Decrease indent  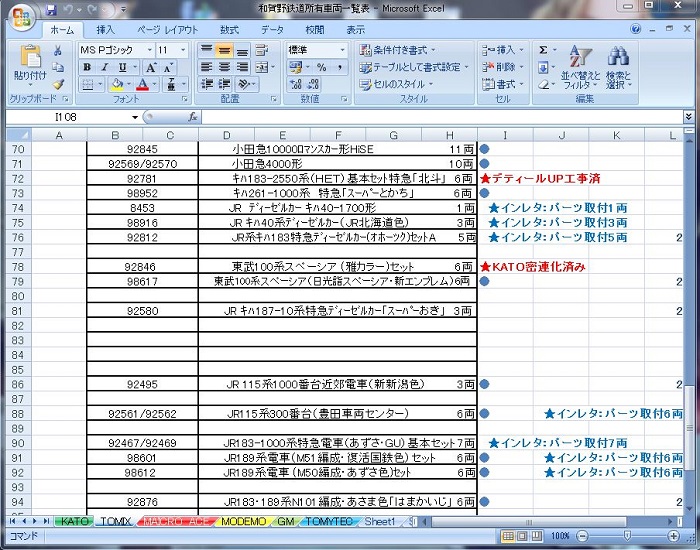[206, 84]
